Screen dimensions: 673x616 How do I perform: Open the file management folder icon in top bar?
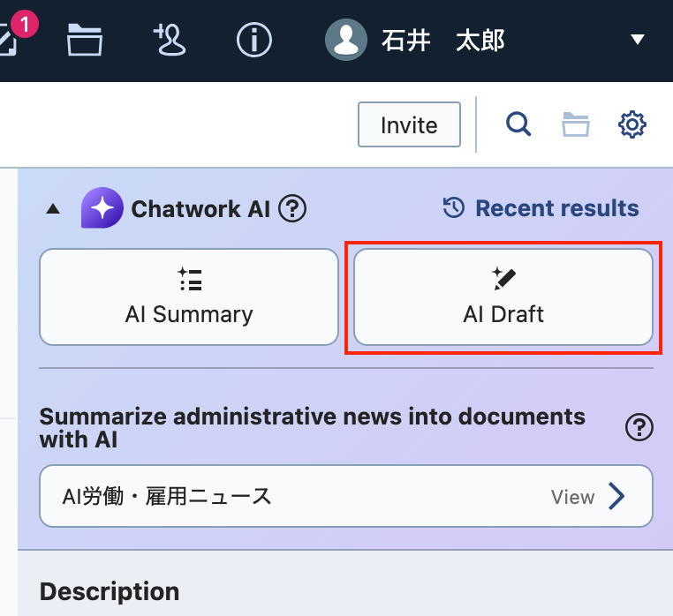pyautogui.click(x=85, y=40)
